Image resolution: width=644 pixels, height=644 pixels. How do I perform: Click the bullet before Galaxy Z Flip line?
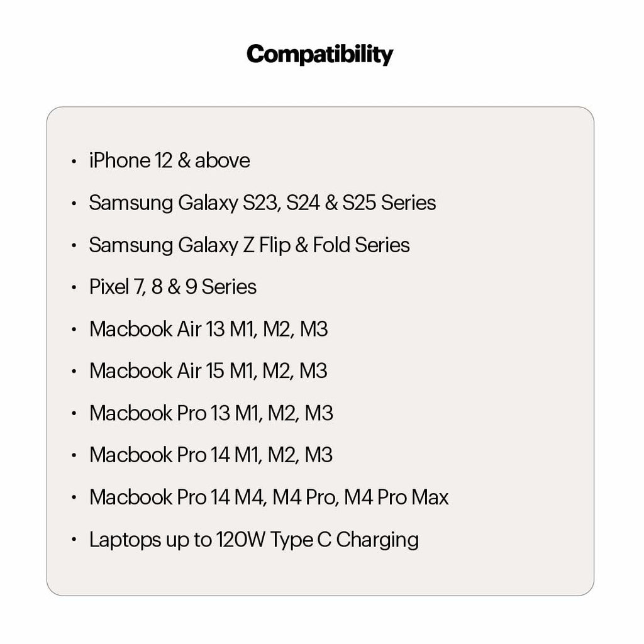click(74, 246)
